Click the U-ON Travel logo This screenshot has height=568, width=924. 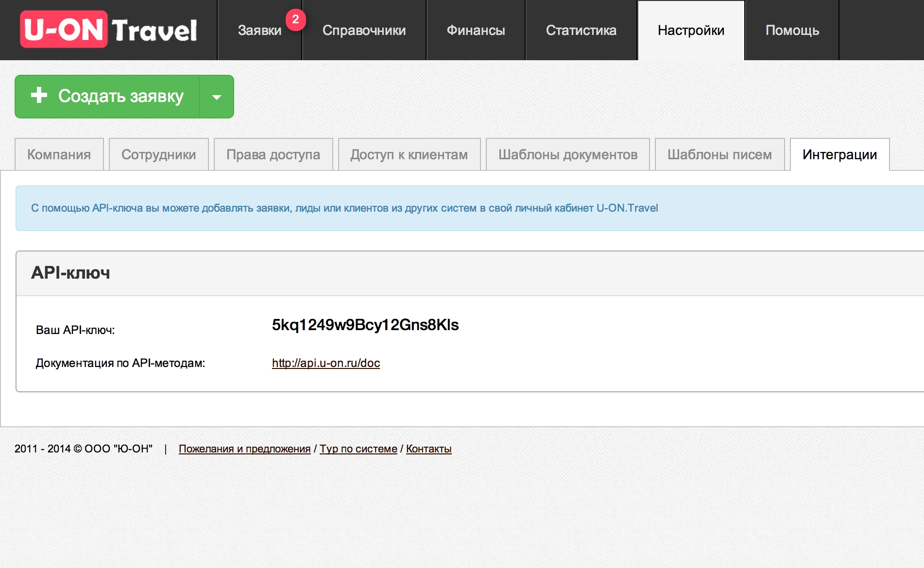[x=108, y=30]
